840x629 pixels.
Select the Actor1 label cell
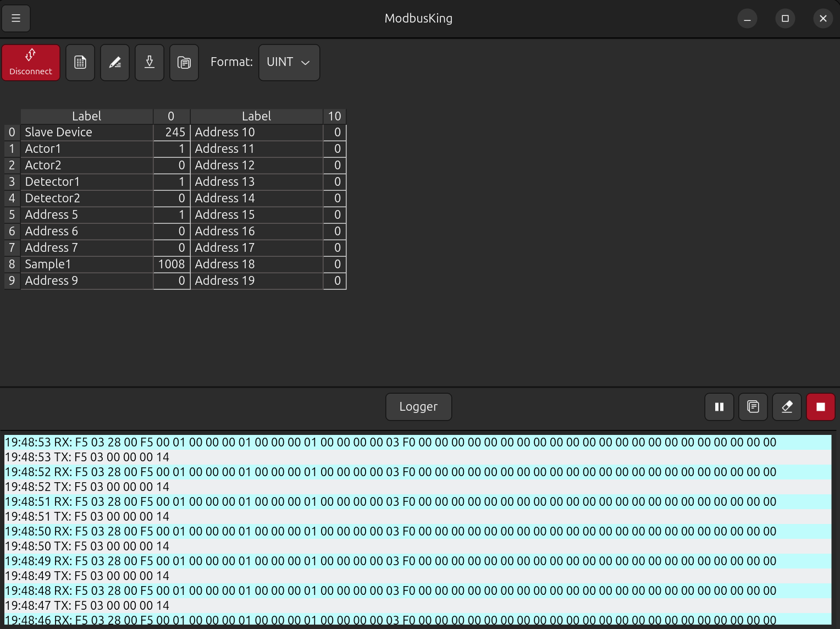coord(86,149)
